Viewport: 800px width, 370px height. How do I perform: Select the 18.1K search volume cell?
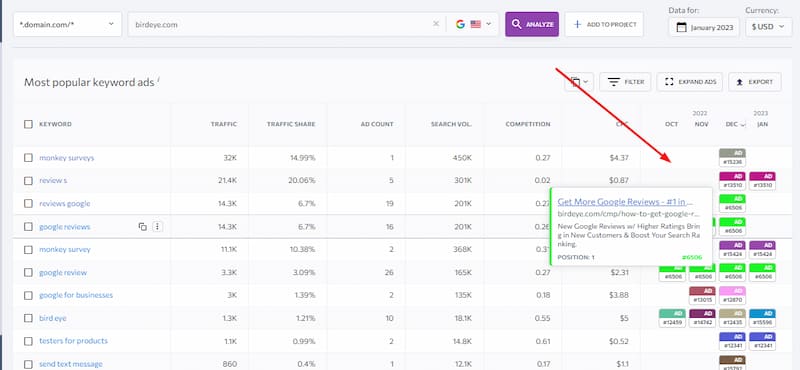[463, 318]
